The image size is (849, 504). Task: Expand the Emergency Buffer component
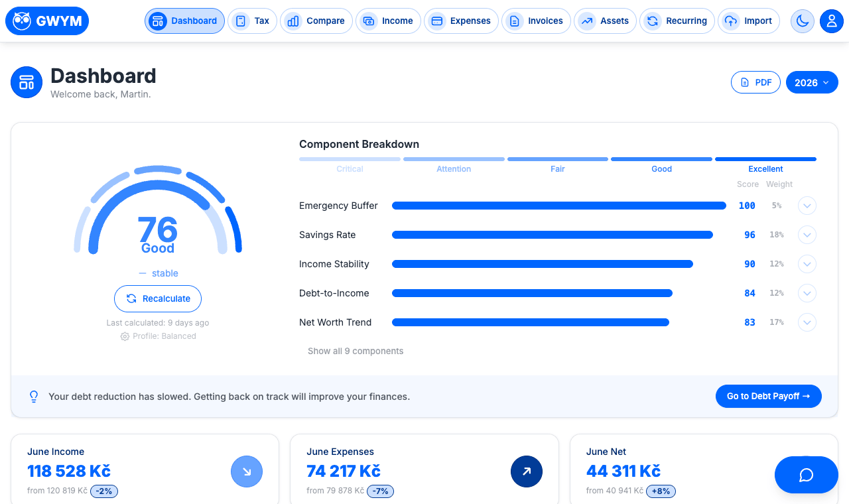point(807,206)
